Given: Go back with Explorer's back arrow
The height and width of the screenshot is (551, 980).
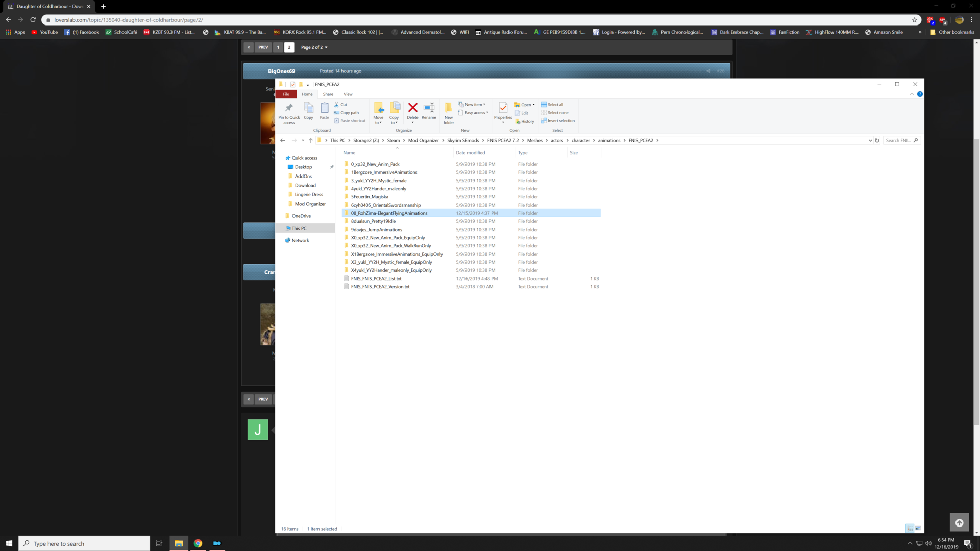Looking at the screenshot, I should pyautogui.click(x=283, y=140).
